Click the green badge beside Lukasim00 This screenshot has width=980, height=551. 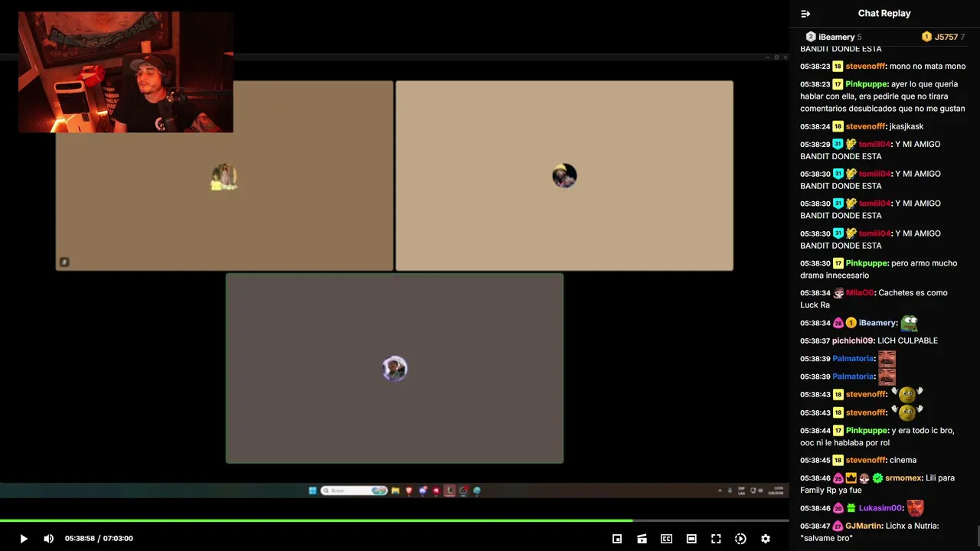[x=851, y=508]
